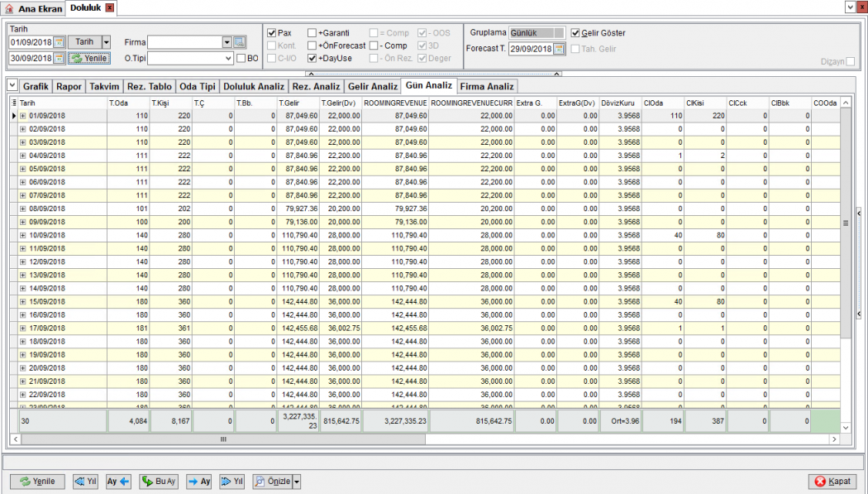The width and height of the screenshot is (868, 494).
Task: Open the Oda Tipi tab
Action: tap(198, 86)
